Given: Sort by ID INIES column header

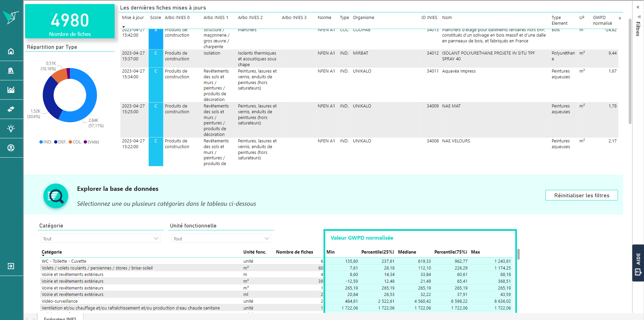Looking at the screenshot, I should (429, 18).
